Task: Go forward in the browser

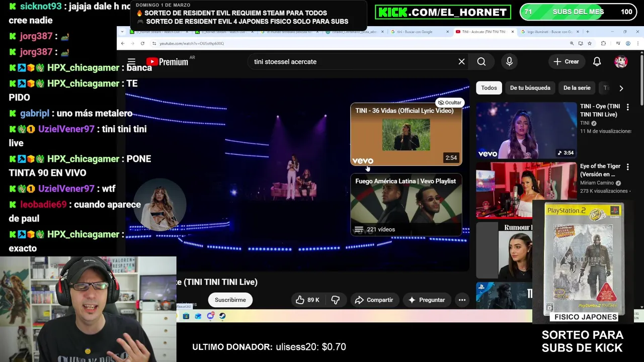Action: (x=132, y=43)
